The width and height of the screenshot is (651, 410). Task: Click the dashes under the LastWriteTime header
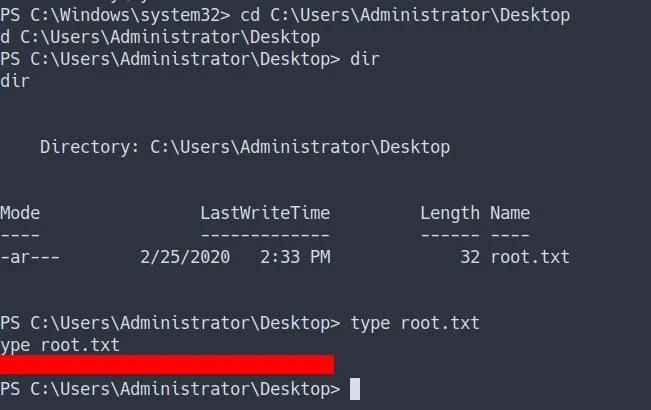[265, 235]
